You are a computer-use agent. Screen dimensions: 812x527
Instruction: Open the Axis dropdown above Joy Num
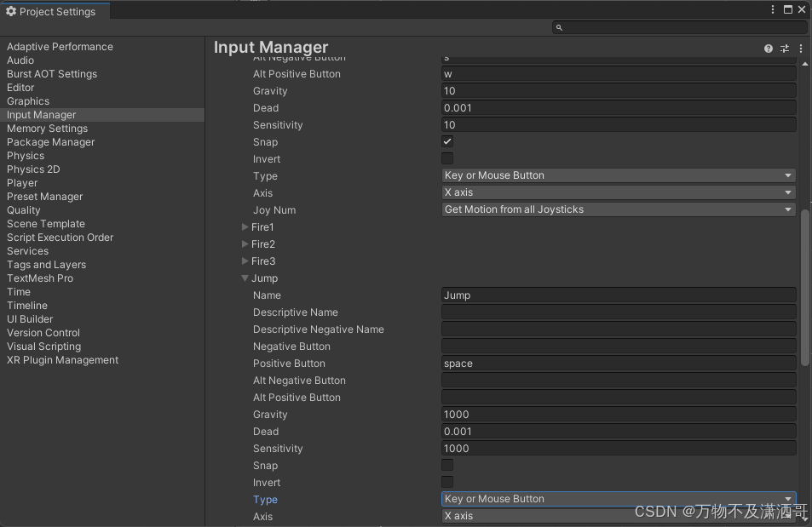(619, 192)
